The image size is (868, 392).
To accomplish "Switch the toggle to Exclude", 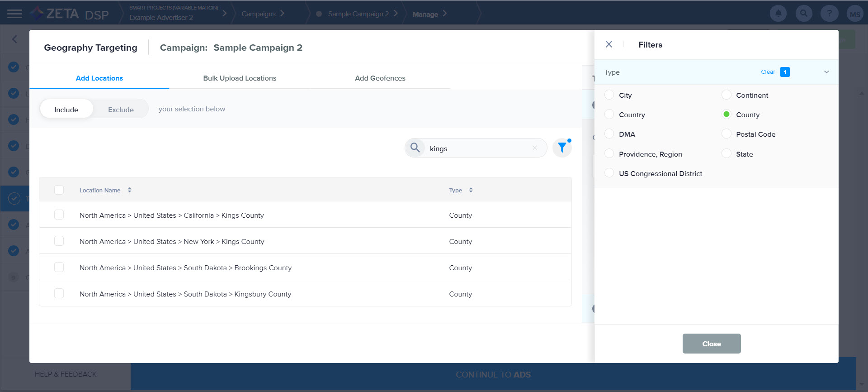I will pos(121,110).
